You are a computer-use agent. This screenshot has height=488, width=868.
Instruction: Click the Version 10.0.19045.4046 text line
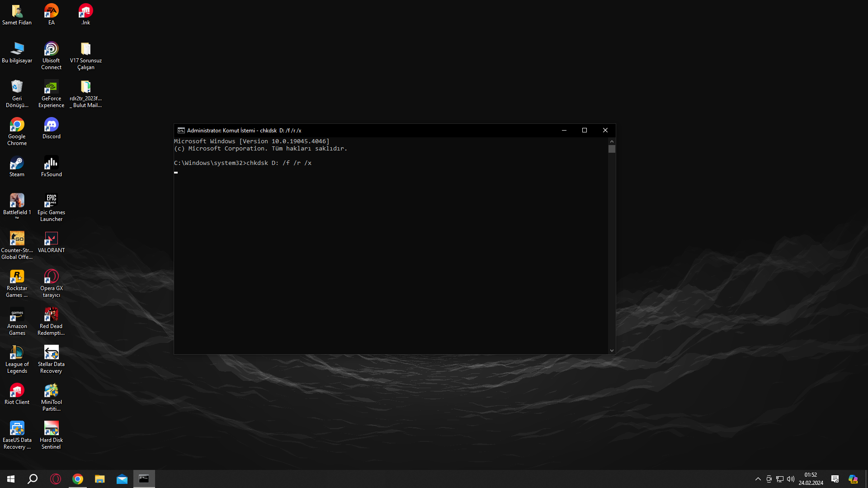coord(252,141)
